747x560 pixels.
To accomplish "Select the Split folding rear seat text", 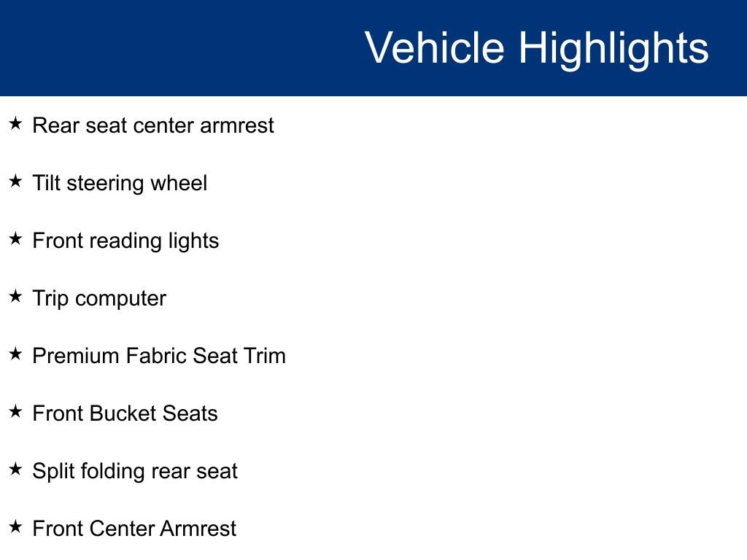I will [x=135, y=471].
